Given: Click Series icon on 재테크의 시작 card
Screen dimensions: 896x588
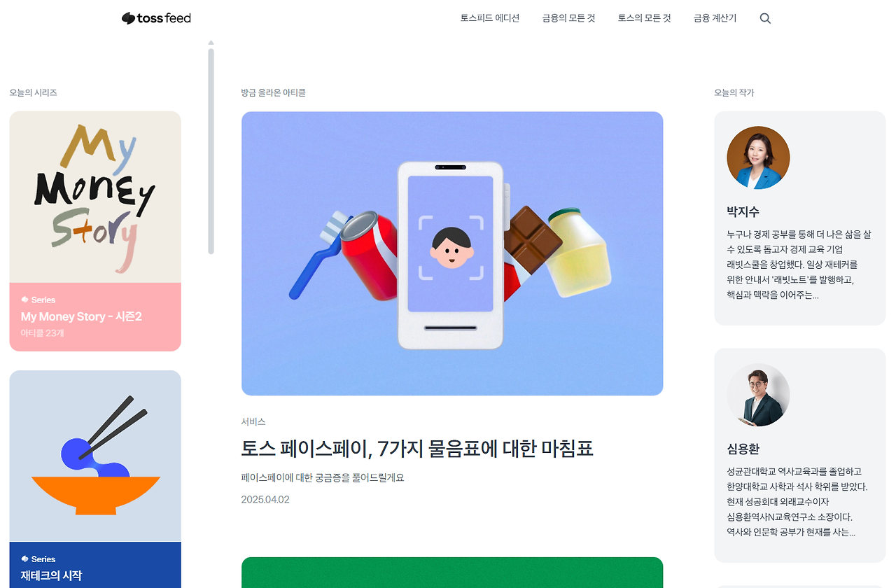Looking at the screenshot, I should 25,559.
